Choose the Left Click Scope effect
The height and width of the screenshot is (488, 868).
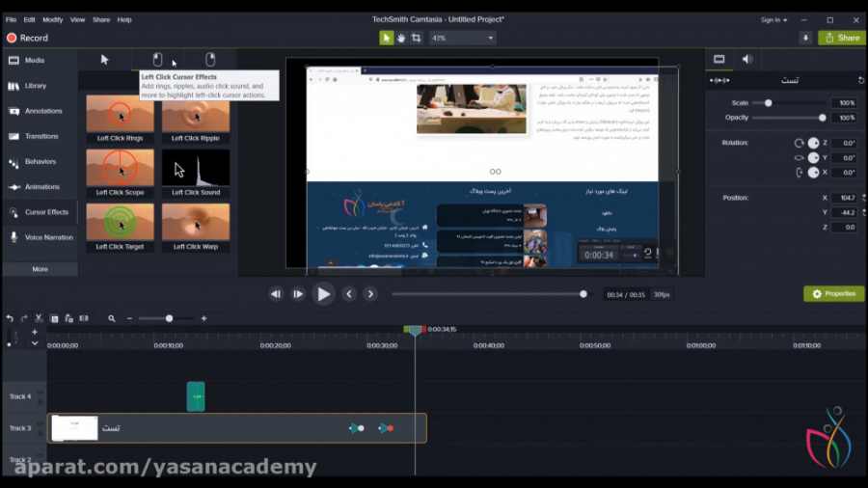(x=121, y=173)
